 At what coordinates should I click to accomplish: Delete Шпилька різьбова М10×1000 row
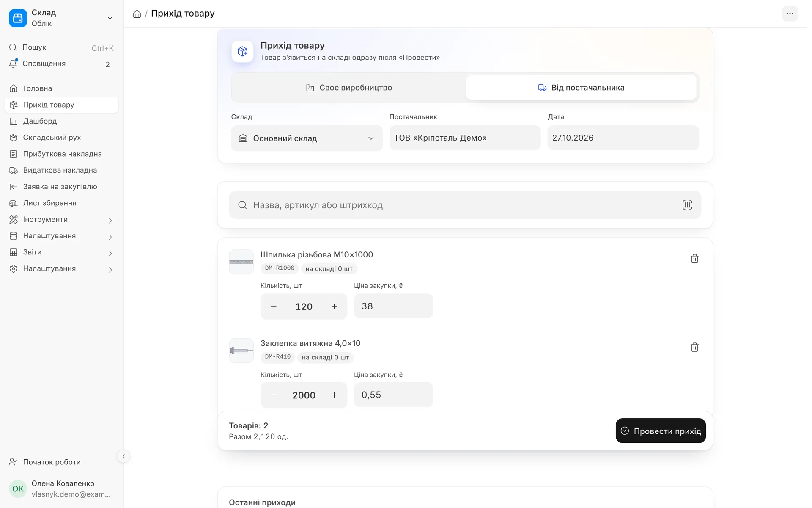[x=694, y=259]
